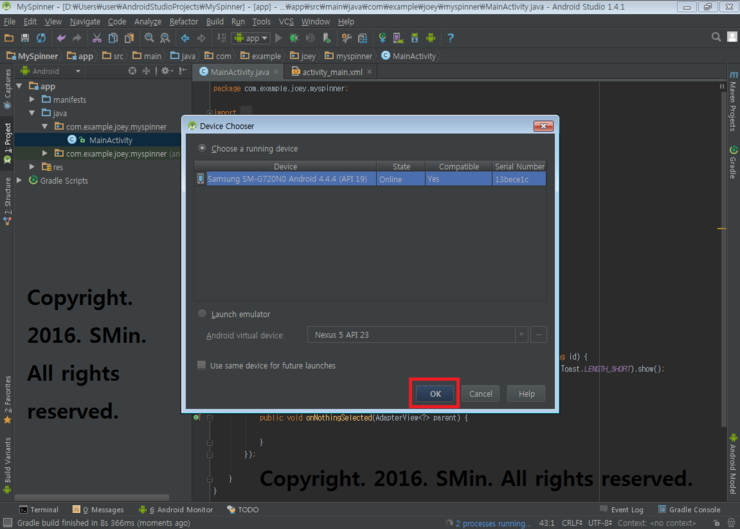The width and height of the screenshot is (740, 529).
Task: Click the Collapse All project icon
Action: [x=146, y=71]
